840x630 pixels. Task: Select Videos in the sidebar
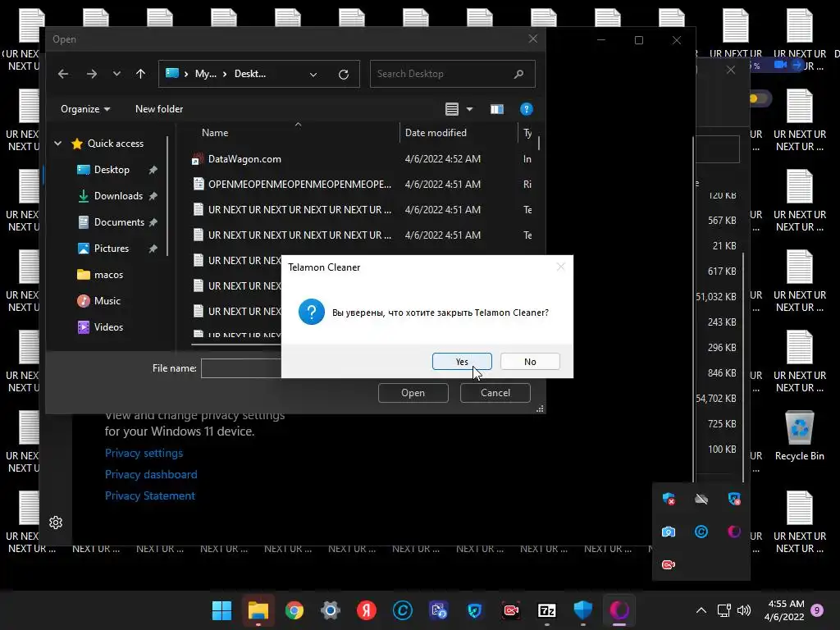click(x=108, y=327)
